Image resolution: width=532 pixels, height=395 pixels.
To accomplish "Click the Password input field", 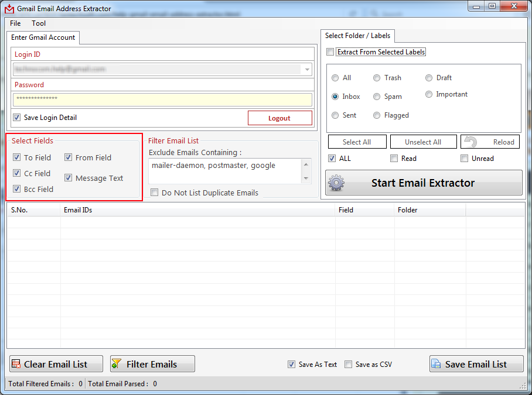I will coord(162,99).
